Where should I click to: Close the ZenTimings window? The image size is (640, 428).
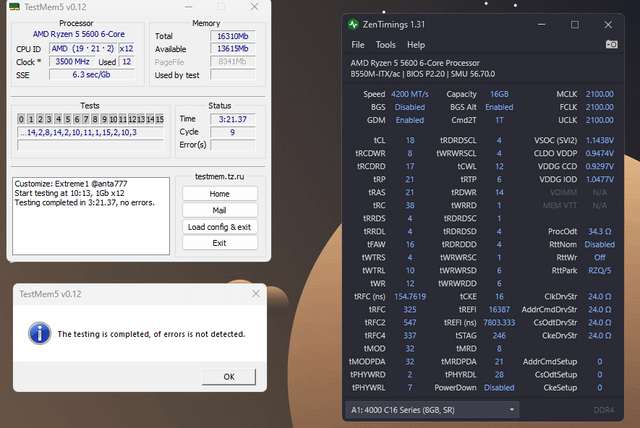point(608,24)
